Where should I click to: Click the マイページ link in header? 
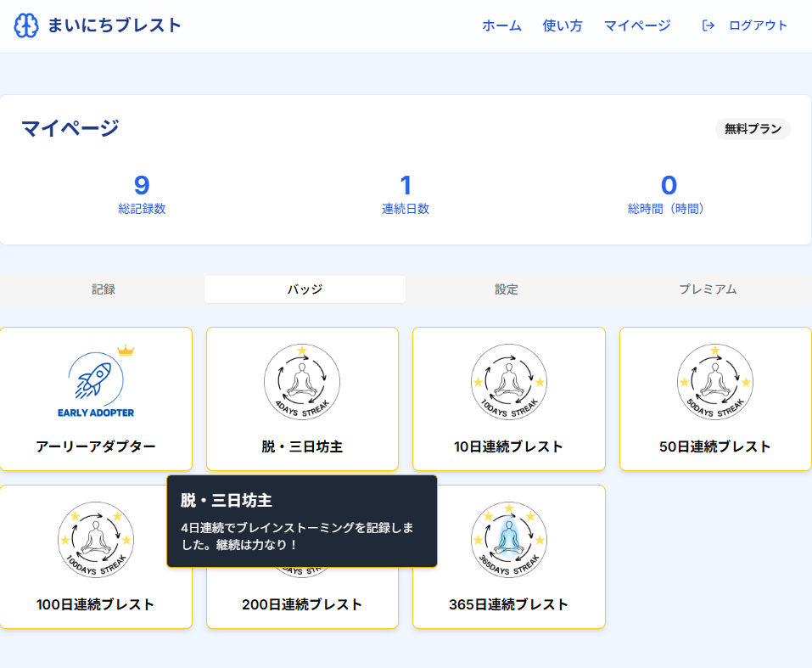pos(637,25)
